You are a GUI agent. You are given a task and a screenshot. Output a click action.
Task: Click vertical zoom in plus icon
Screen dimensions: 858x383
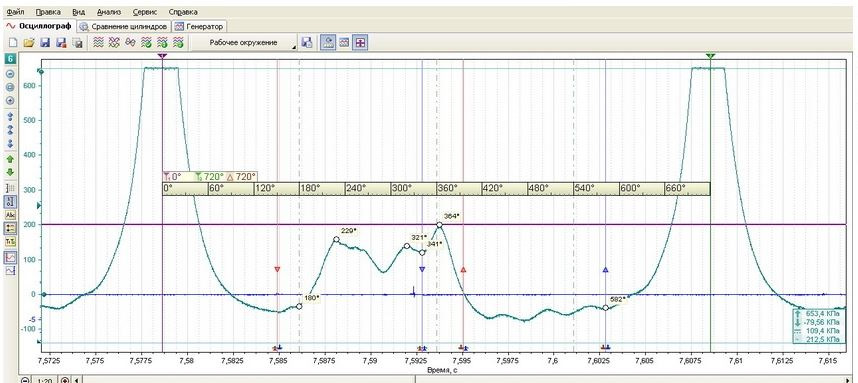(x=10, y=101)
